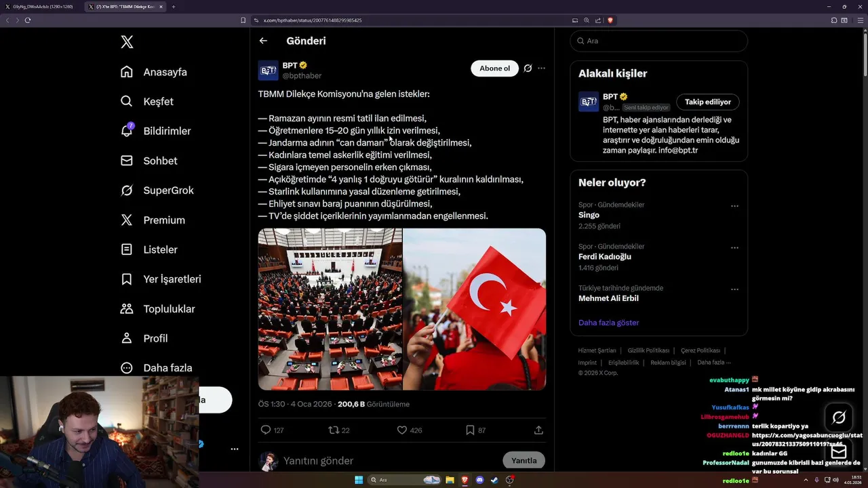
Task: Click the browser address bar URL
Action: (x=313, y=20)
